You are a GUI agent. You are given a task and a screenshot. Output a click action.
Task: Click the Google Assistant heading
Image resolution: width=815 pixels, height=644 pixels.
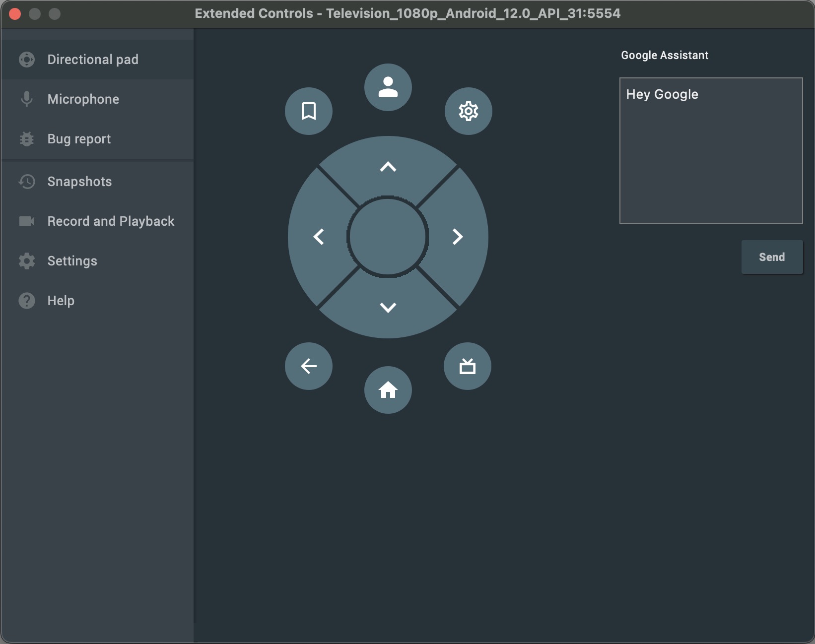tap(665, 55)
